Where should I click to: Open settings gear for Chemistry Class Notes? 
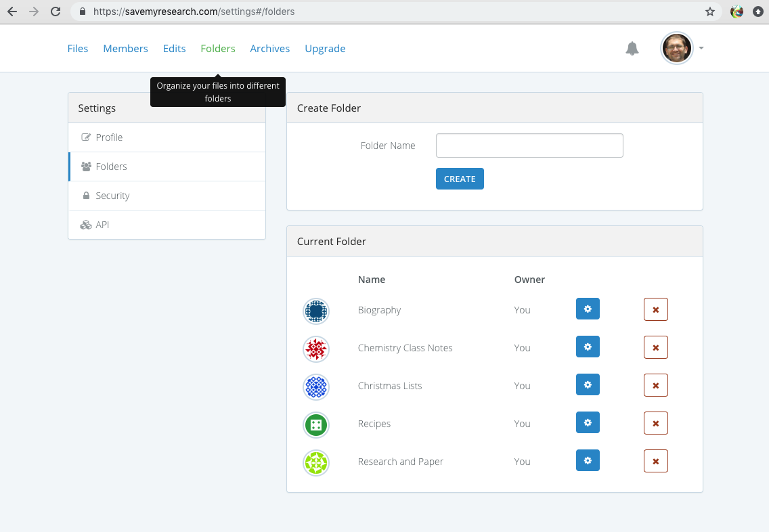588,347
